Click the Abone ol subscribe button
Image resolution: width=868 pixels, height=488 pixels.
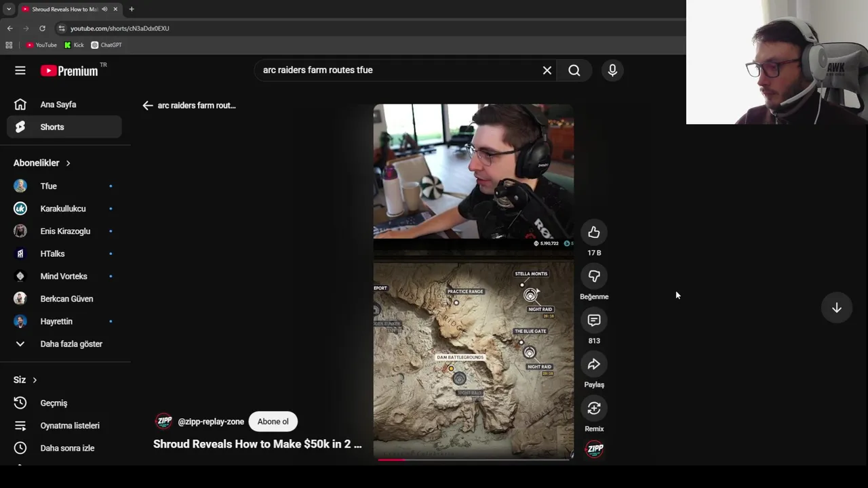coord(273,422)
